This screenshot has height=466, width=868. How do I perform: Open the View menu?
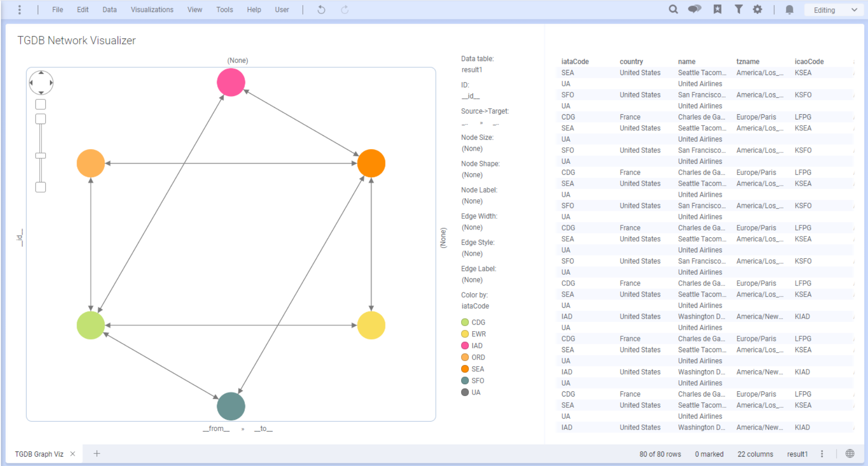pos(195,10)
